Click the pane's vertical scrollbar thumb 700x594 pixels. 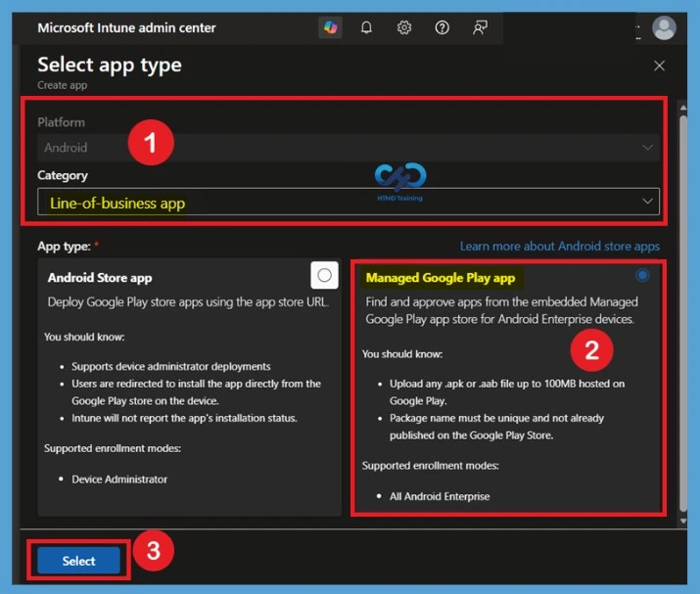[683, 312]
